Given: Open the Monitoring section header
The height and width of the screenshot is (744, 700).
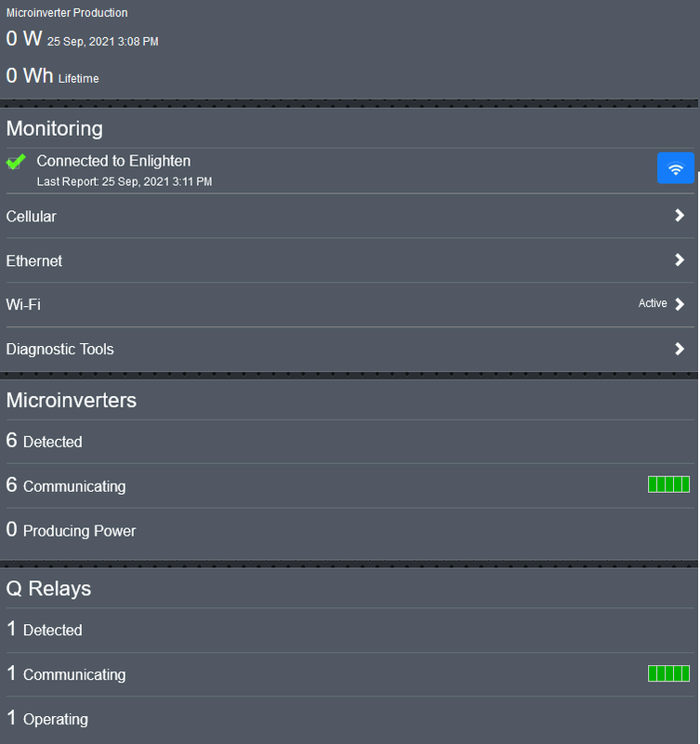Looking at the screenshot, I should click(x=54, y=128).
